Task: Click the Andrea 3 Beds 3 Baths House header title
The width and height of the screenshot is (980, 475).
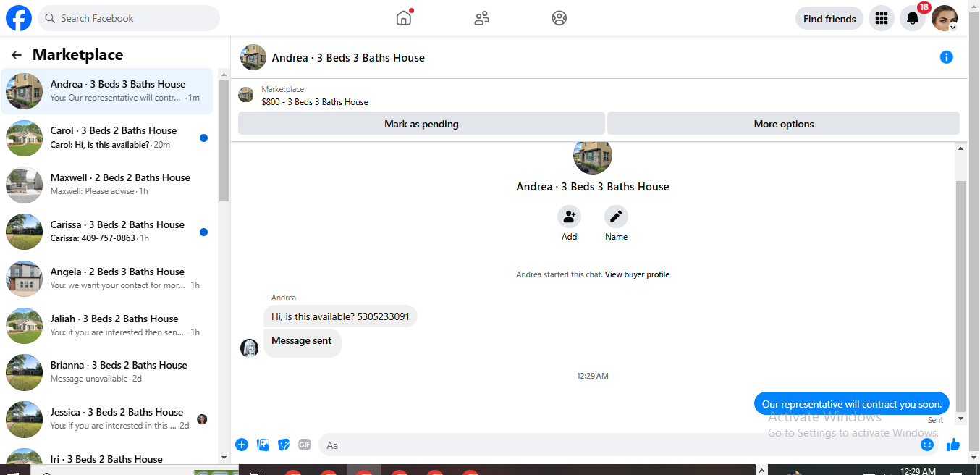Action: click(348, 57)
